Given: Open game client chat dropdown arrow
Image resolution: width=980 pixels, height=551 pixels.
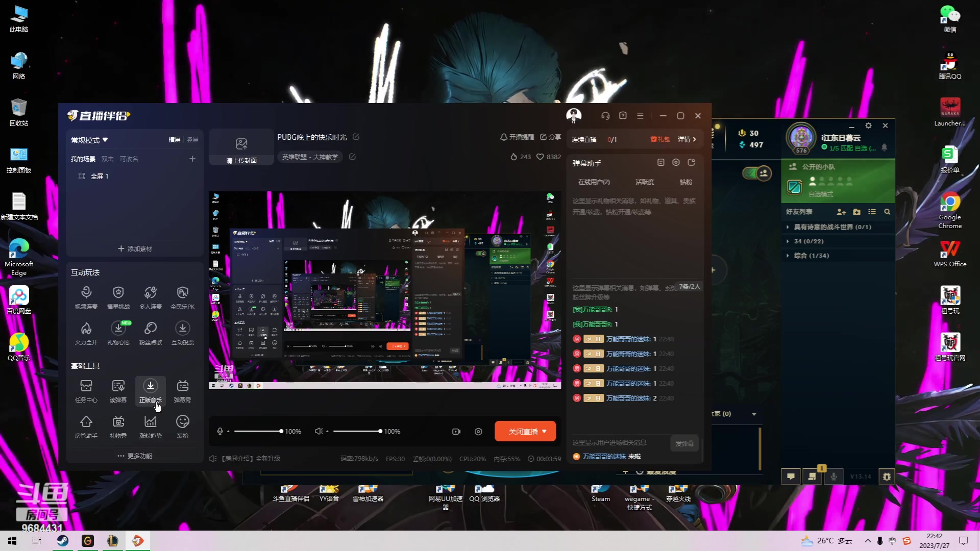Looking at the screenshot, I should (x=754, y=414).
